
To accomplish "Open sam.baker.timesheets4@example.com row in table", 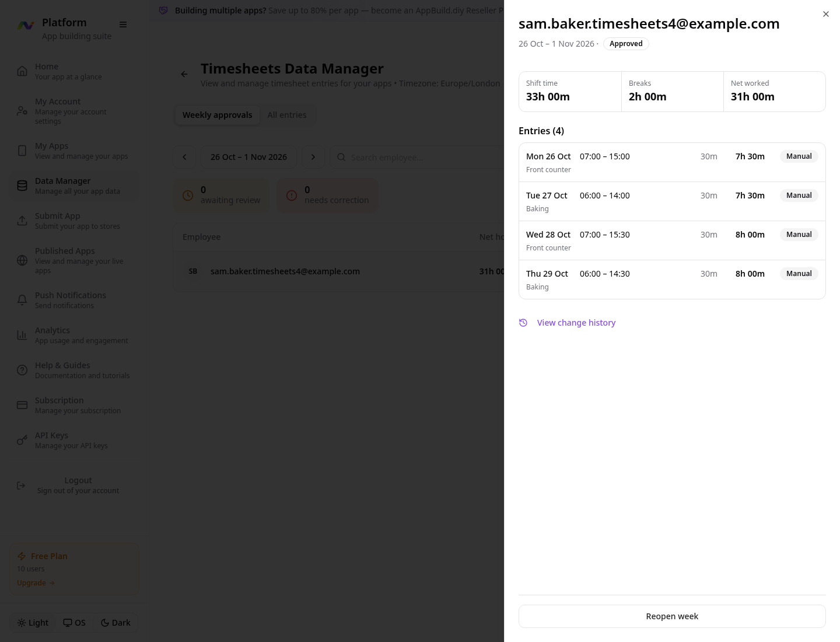I will pos(338,271).
